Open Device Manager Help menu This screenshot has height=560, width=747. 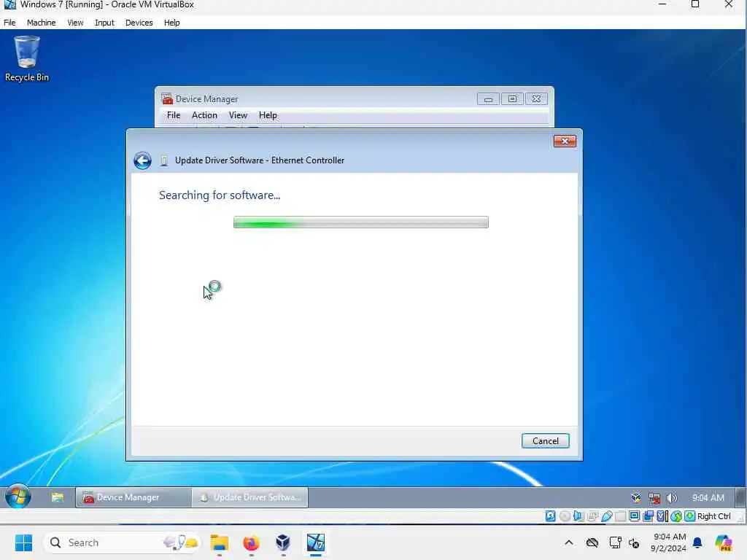tap(268, 115)
